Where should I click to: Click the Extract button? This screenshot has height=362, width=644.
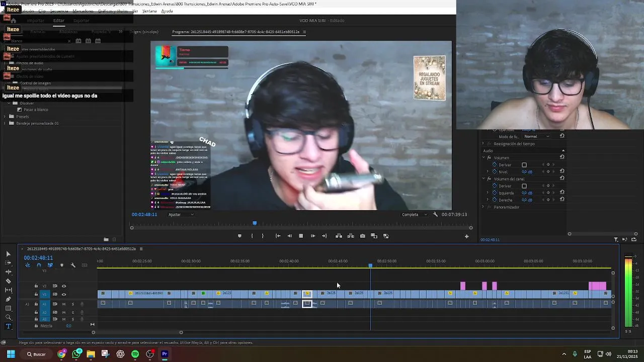[x=351, y=236]
